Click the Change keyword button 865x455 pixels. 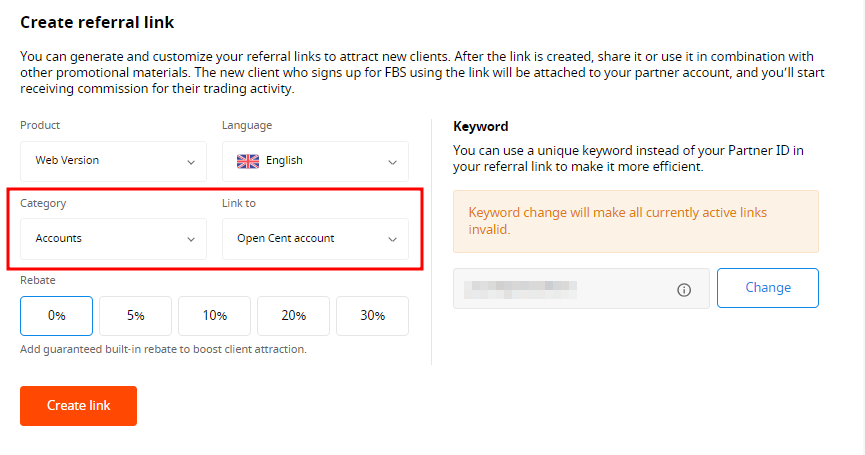point(768,288)
